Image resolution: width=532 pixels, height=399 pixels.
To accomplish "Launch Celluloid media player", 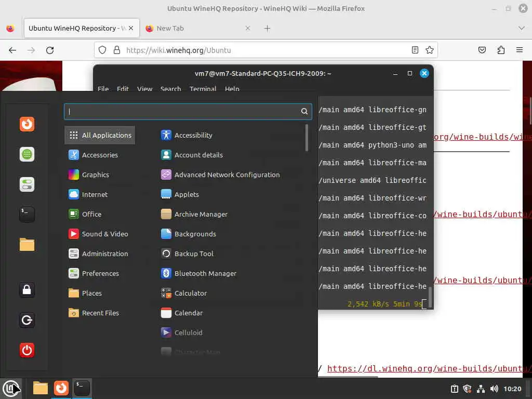I will tap(182, 332).
